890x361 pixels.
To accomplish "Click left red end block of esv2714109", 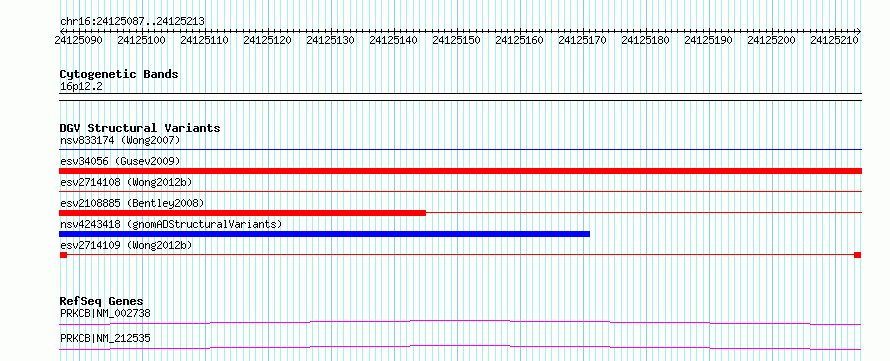I will point(63,255).
